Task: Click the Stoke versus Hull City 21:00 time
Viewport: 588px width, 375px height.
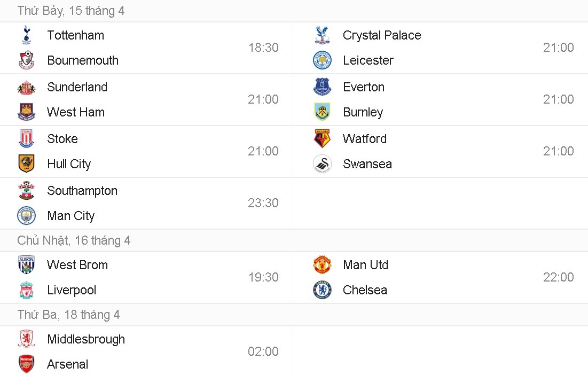Action: coord(263,151)
